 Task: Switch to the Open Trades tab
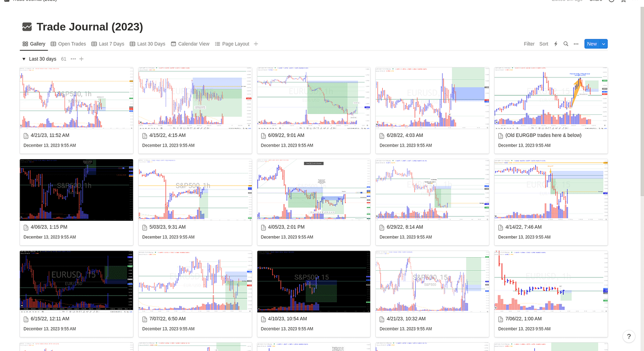[68, 44]
